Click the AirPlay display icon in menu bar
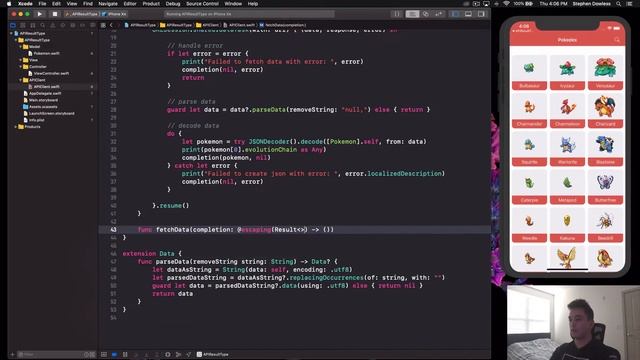640x360 pixels. pyautogui.click(x=486, y=4)
